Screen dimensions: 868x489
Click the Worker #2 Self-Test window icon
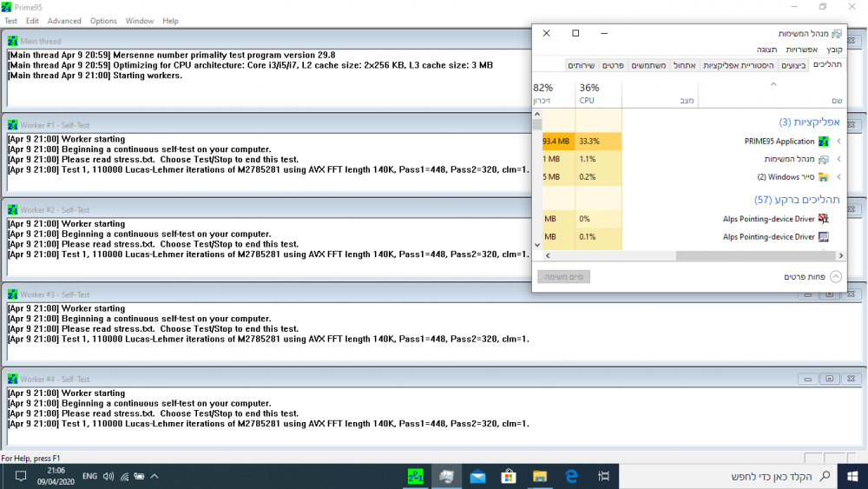tap(12, 210)
